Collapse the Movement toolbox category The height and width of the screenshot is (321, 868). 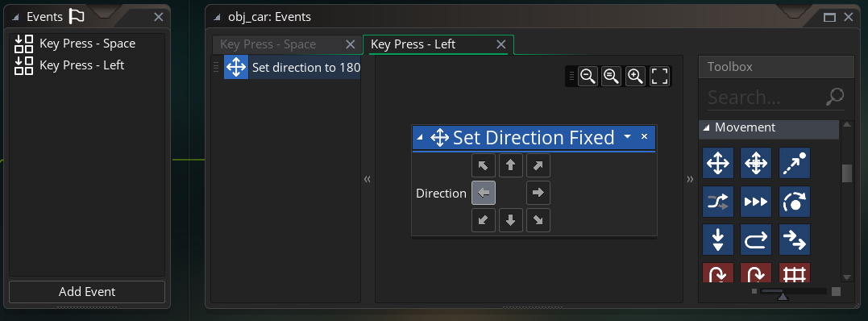pos(706,127)
